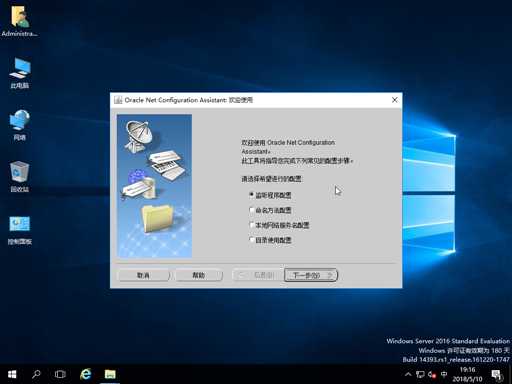This screenshot has width=512, height=384.
Task: Click the running app icon on the taskbar
Action: point(110,374)
